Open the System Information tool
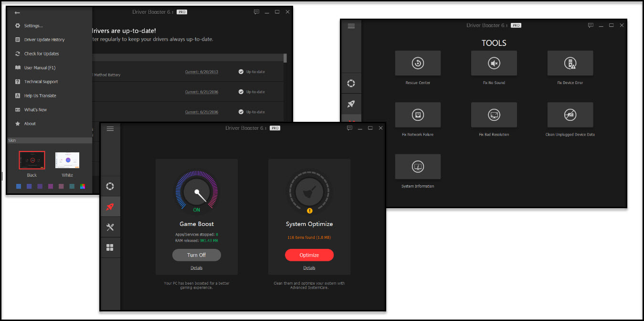The width and height of the screenshot is (644, 321). [418, 167]
